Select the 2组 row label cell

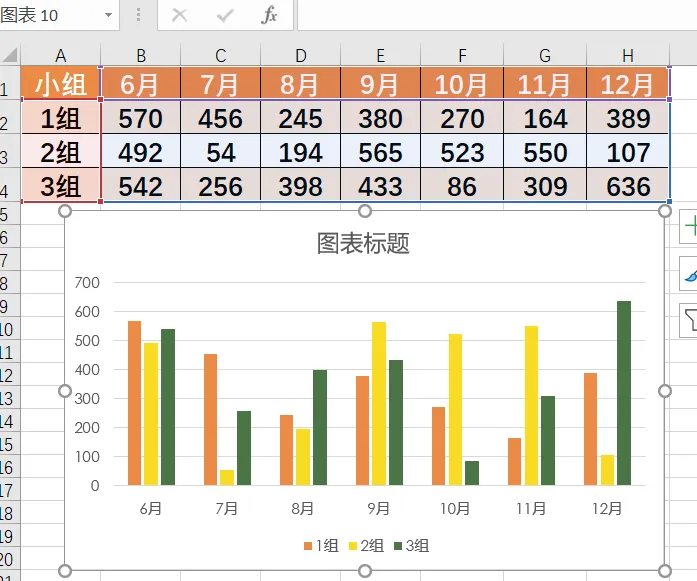coord(60,151)
